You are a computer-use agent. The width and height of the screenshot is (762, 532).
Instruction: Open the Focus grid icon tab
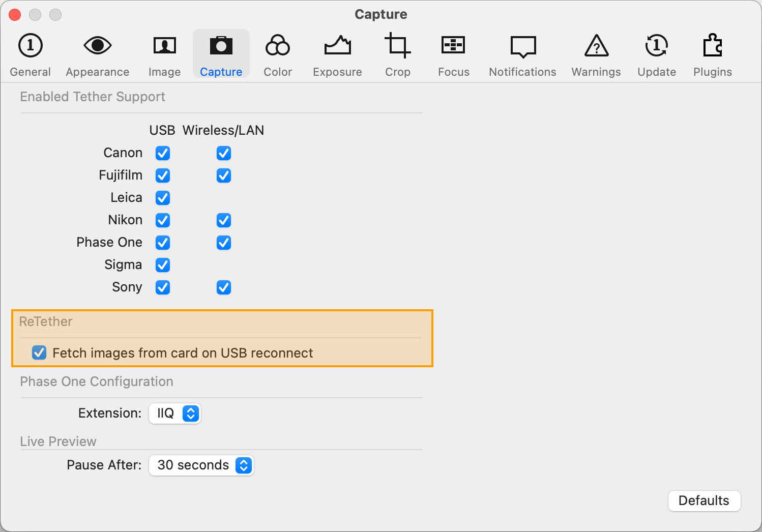[453, 45]
